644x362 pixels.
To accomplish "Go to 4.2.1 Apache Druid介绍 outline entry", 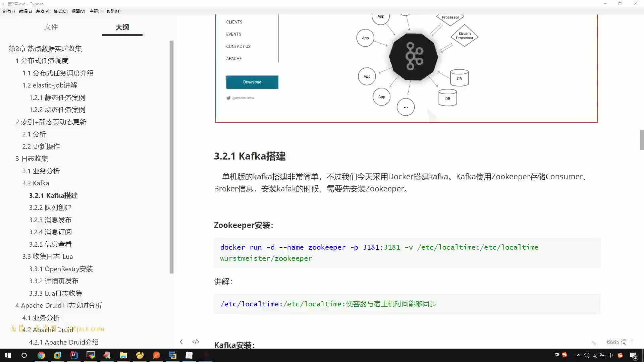I will pyautogui.click(x=64, y=342).
